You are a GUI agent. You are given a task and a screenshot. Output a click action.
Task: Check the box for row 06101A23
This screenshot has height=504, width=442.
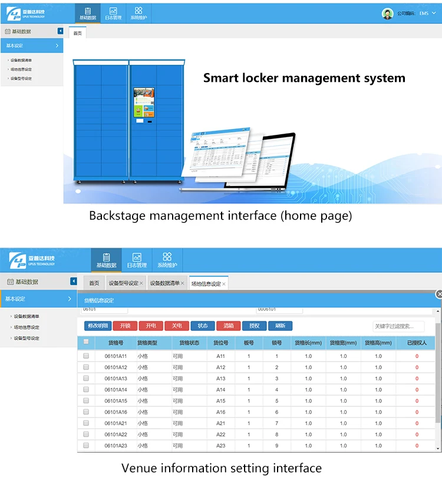point(86,446)
